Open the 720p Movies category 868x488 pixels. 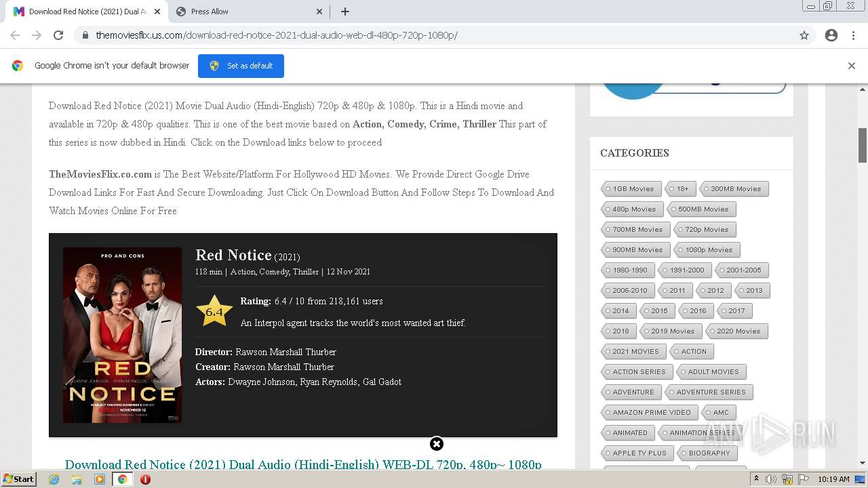(x=703, y=230)
